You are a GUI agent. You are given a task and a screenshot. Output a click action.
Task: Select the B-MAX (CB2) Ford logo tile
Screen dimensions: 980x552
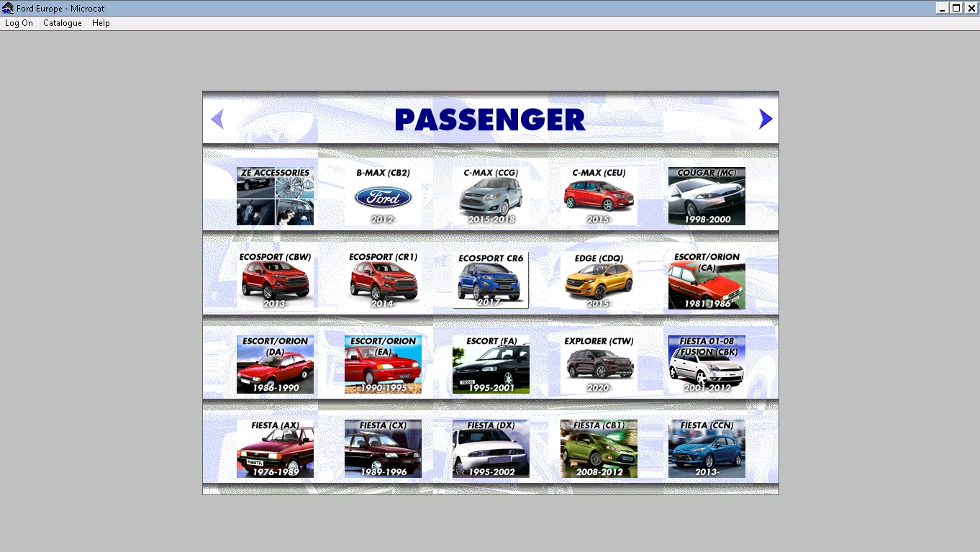coord(383,196)
